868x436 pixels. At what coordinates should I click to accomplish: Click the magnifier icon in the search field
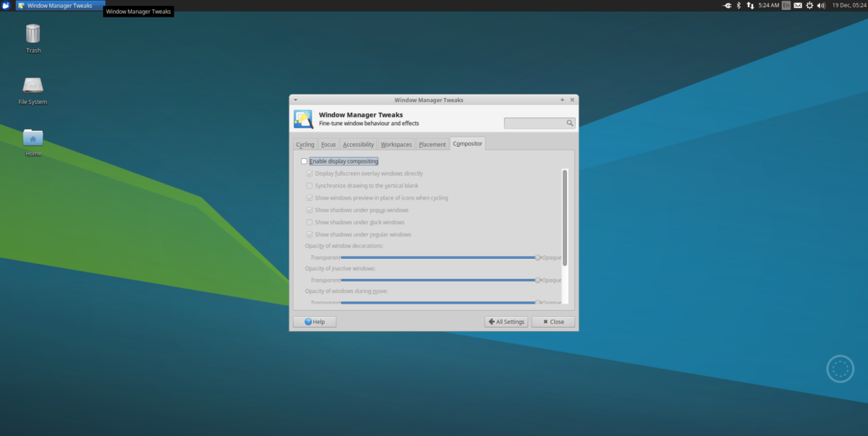pyautogui.click(x=570, y=124)
